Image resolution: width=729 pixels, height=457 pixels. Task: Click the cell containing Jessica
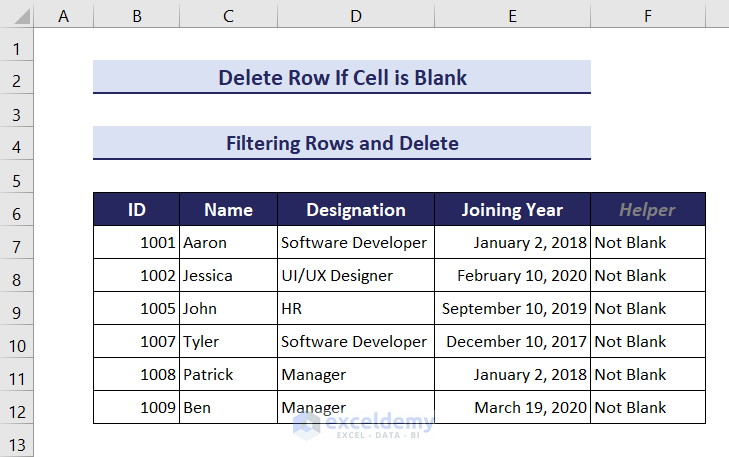coord(228,275)
